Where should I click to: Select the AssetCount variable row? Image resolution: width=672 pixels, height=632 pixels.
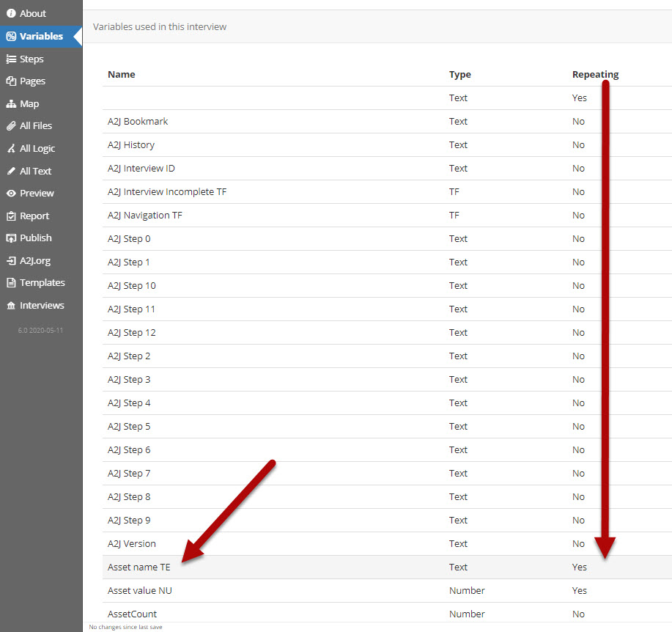[x=132, y=614]
